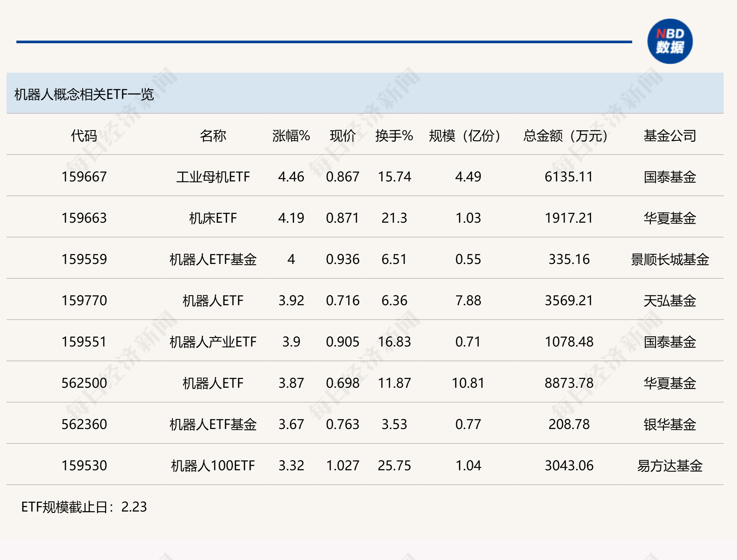The image size is (737, 560).
Task: Click the 机器人概念相关ETF一览 table title
Action: pos(84,94)
